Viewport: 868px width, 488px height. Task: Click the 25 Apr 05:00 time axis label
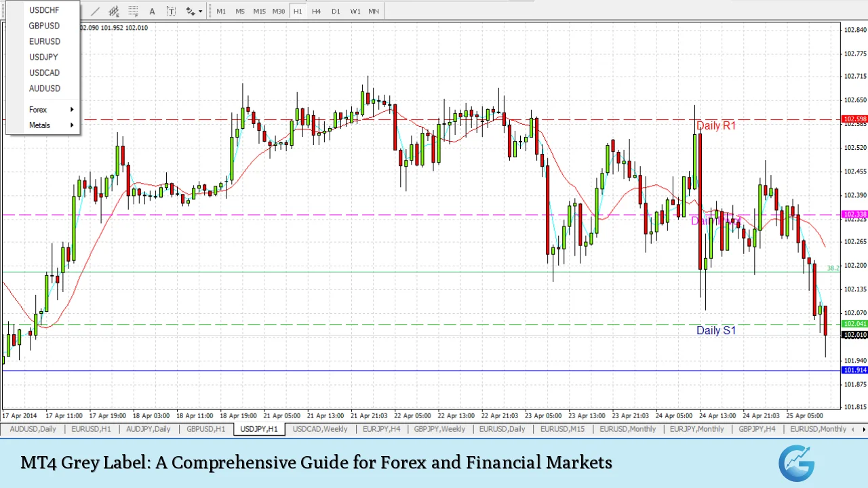[x=805, y=415]
